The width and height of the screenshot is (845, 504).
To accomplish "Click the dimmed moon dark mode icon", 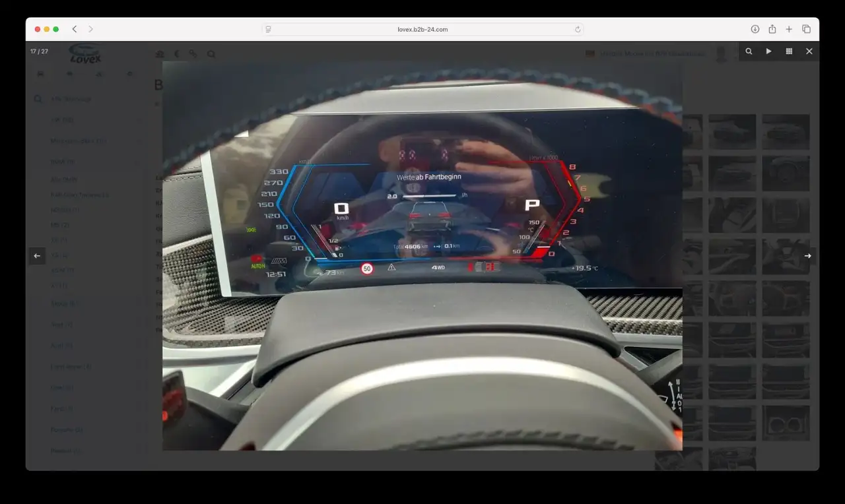I will coord(176,54).
